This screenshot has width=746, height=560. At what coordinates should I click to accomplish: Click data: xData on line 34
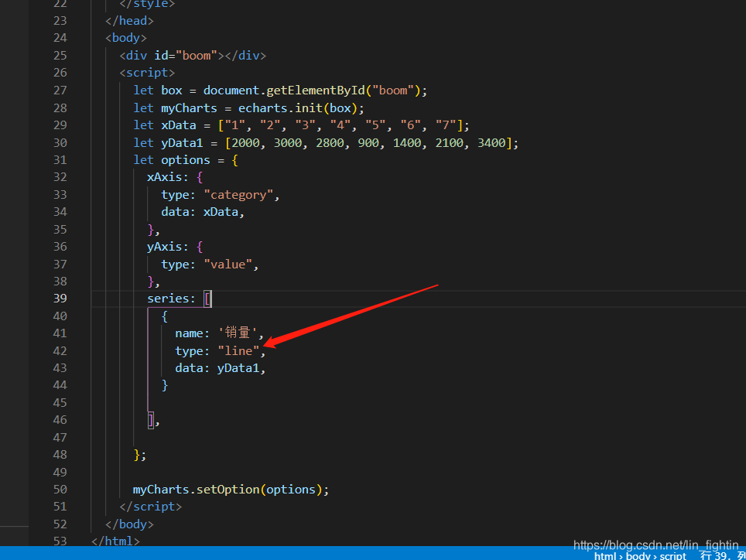(x=200, y=212)
